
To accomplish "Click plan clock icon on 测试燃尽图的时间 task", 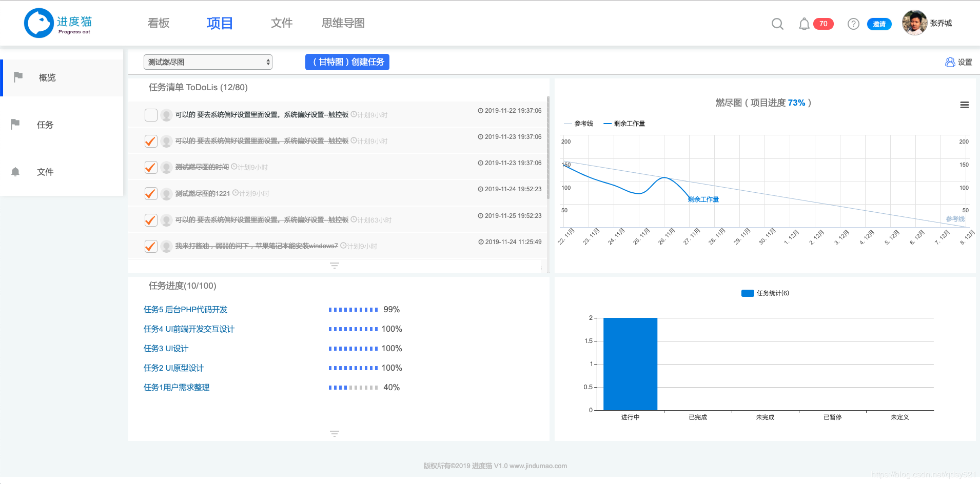I will tap(234, 167).
